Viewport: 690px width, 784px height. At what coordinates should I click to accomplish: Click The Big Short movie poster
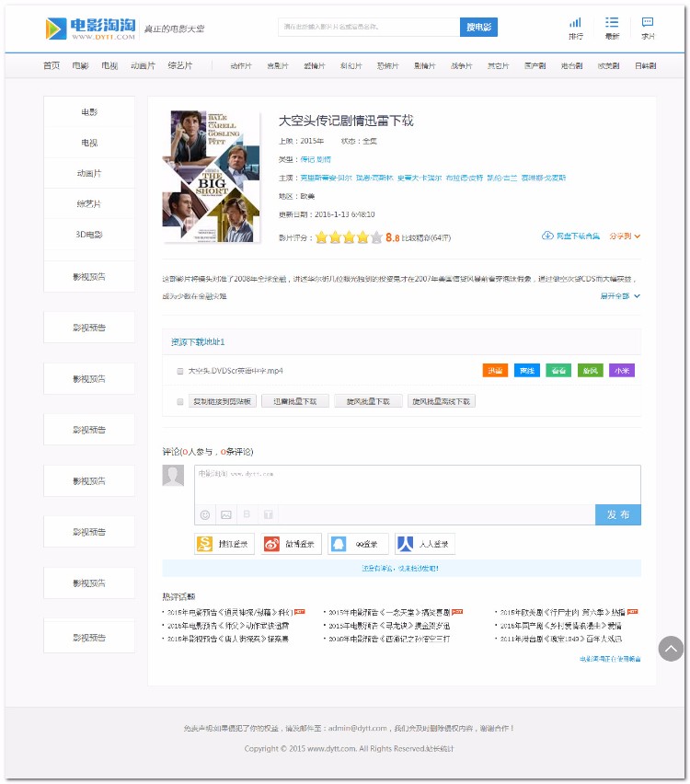(x=211, y=177)
